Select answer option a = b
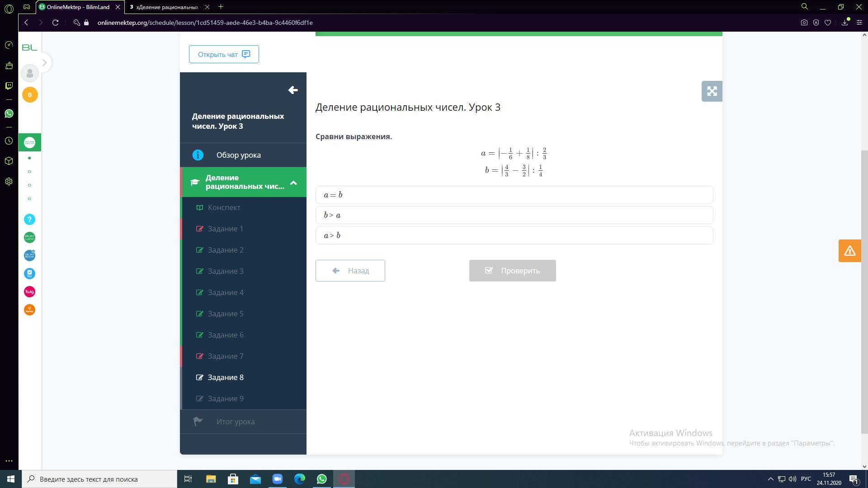 pyautogui.click(x=514, y=195)
